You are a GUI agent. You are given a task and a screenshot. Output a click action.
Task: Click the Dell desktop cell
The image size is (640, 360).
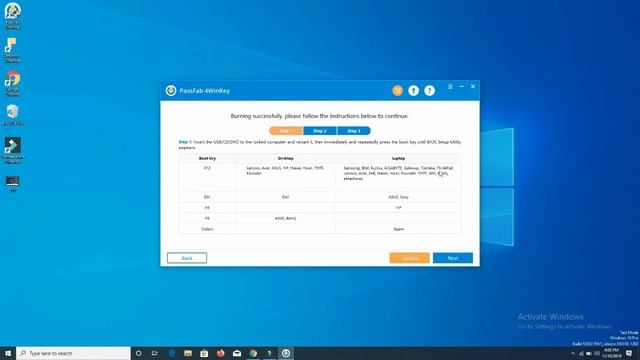pyautogui.click(x=285, y=197)
